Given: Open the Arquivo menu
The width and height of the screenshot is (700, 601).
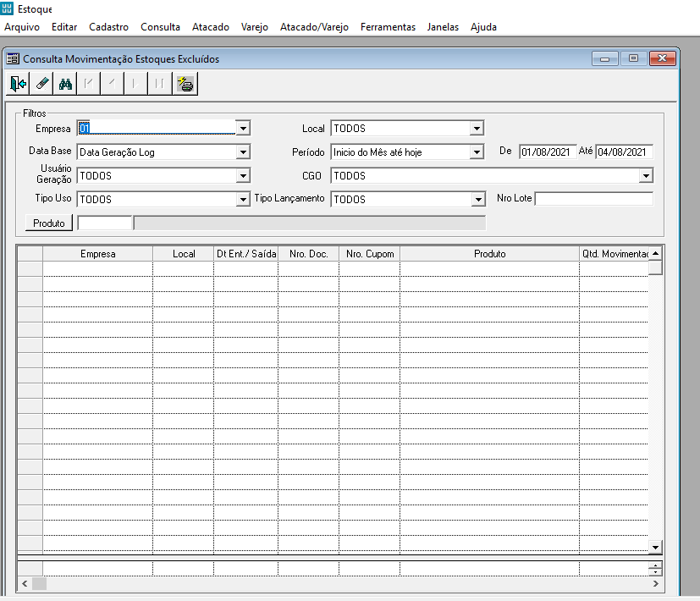Looking at the screenshot, I should point(22,27).
